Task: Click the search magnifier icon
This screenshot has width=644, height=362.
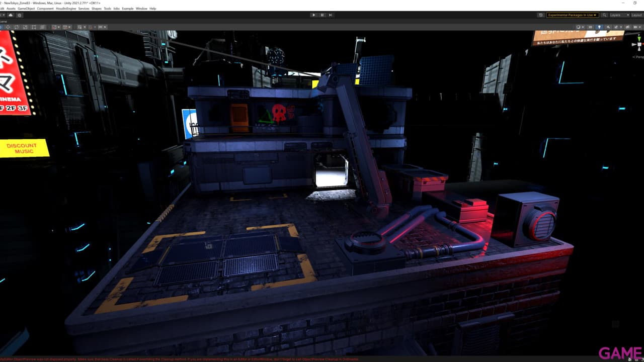Action: click(604, 15)
